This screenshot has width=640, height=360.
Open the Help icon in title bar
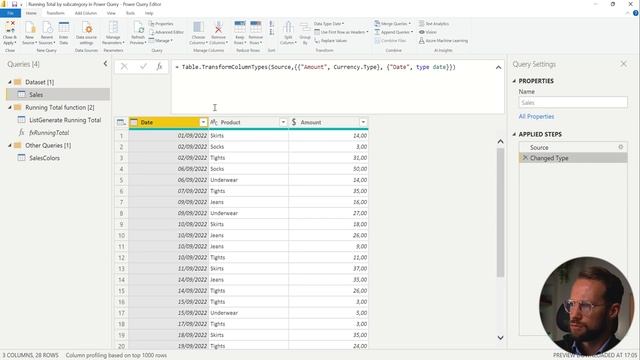636,13
